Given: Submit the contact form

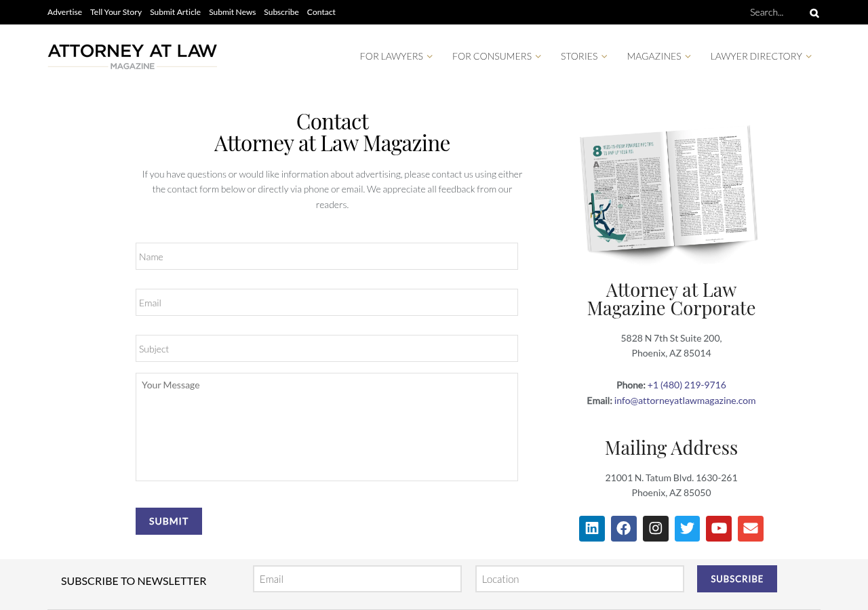Looking at the screenshot, I should coord(169,521).
